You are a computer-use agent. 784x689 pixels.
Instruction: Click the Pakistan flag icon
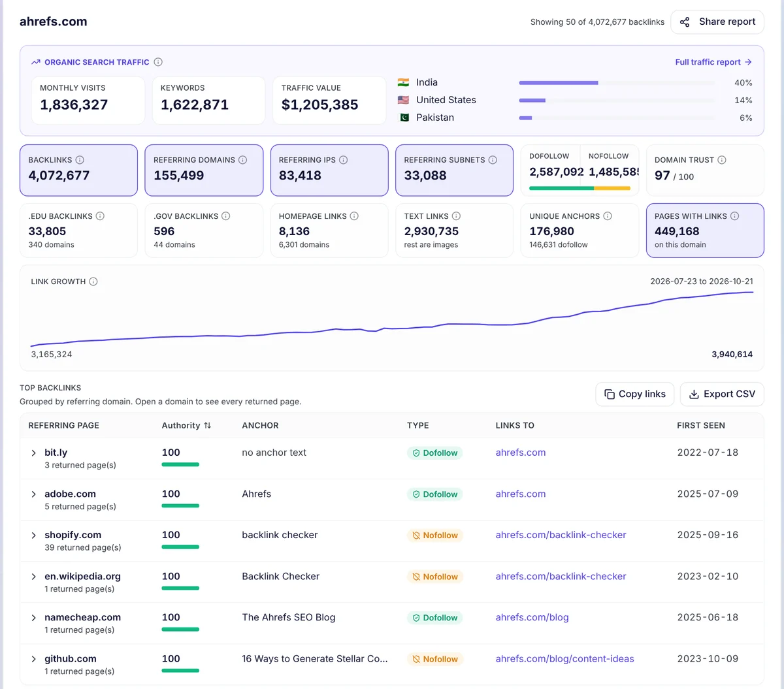tap(403, 118)
